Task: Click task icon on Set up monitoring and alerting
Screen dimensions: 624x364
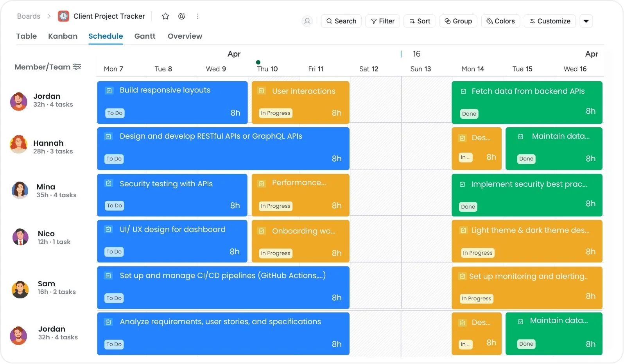Action: (x=463, y=277)
